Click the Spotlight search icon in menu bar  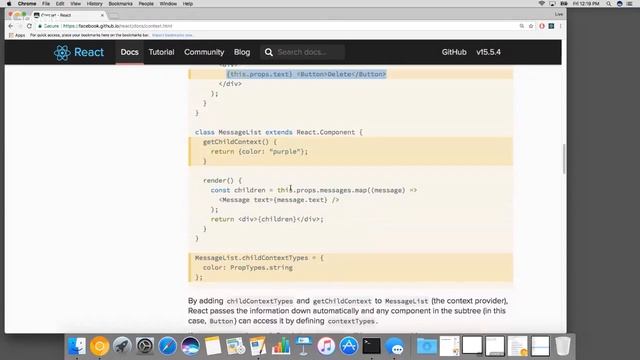point(609,4)
